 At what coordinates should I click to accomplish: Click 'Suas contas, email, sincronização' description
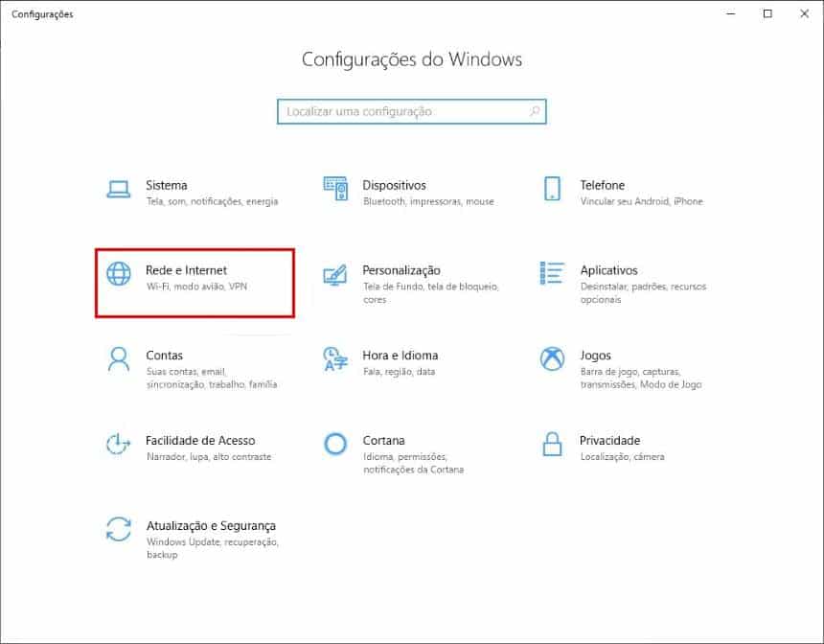(212, 378)
